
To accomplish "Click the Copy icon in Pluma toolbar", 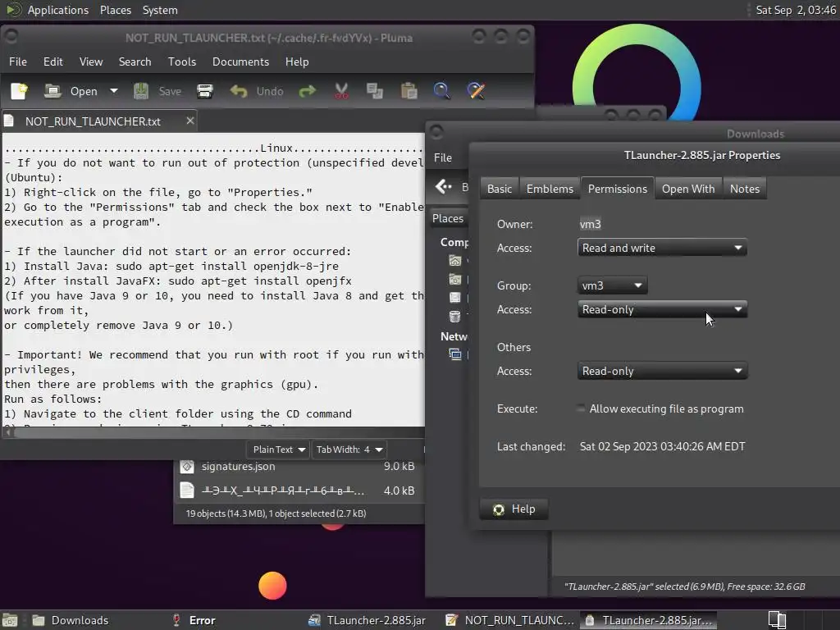I will point(374,91).
